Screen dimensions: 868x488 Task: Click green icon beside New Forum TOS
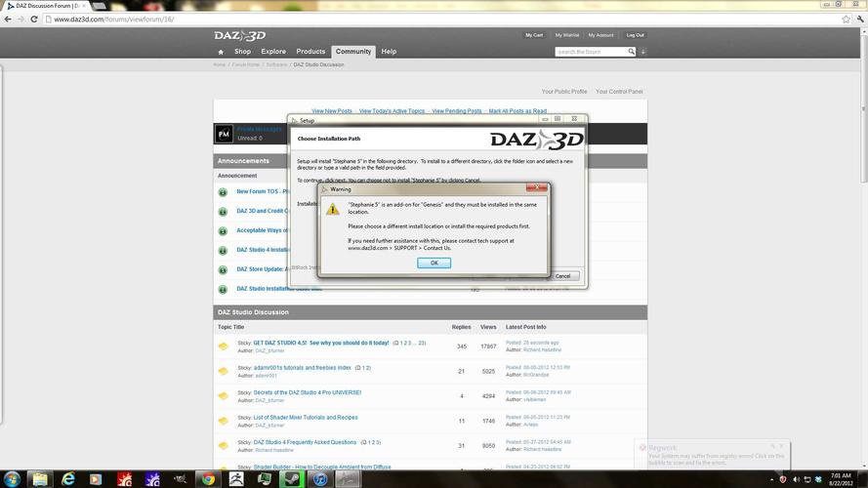click(x=223, y=192)
